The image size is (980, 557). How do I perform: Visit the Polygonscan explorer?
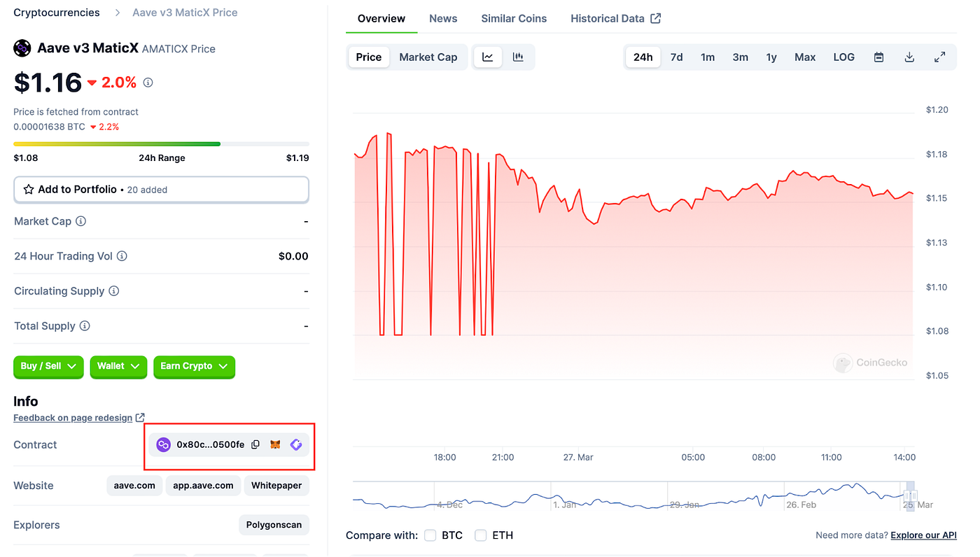coord(274,525)
